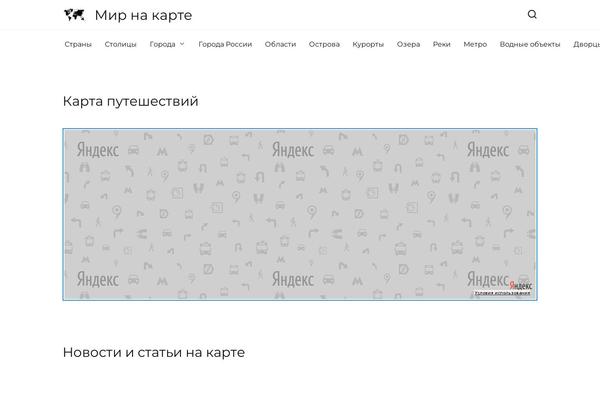Open the Страны menu item
This screenshot has height=400, width=600.
(78, 44)
